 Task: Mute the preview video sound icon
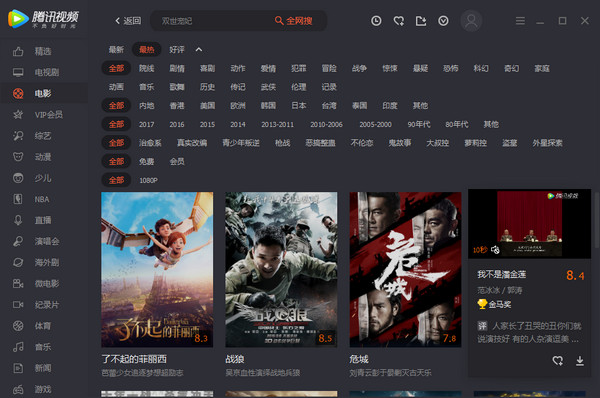click(x=495, y=250)
